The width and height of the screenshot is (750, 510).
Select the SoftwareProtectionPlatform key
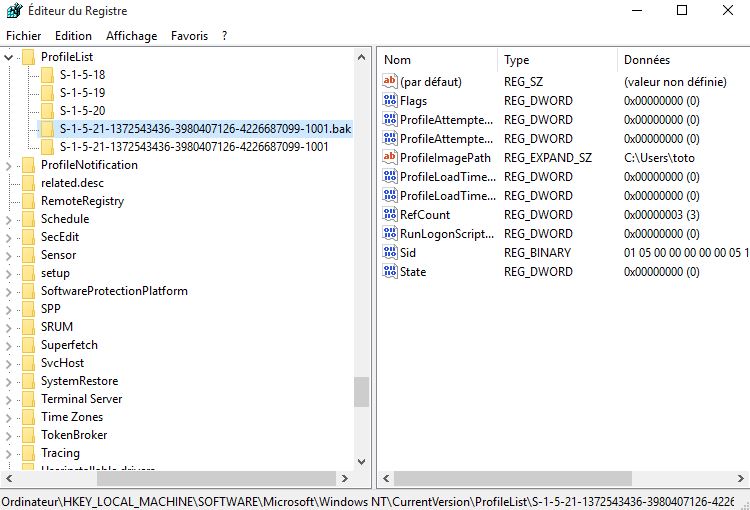pos(114,291)
